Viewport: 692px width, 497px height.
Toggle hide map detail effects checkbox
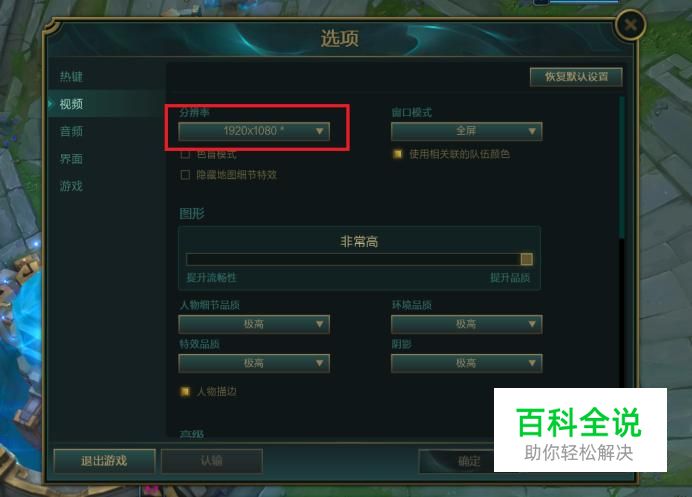pyautogui.click(x=185, y=175)
